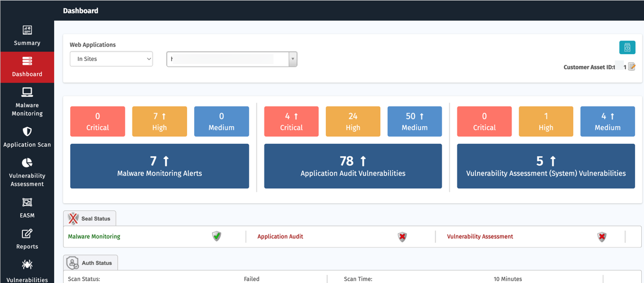
Task: Open 5 Vulnerability Assessment System Vulnerabilities panel
Action: click(546, 166)
